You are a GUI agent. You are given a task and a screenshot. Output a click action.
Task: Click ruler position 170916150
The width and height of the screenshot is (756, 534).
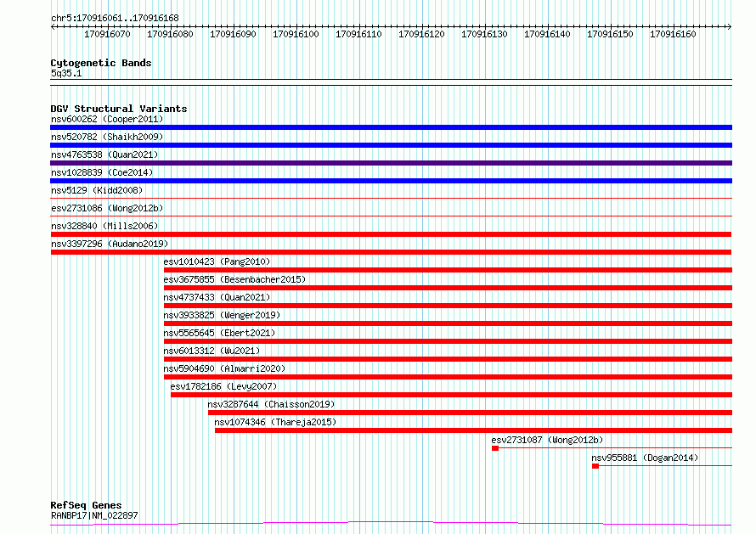[x=610, y=34]
